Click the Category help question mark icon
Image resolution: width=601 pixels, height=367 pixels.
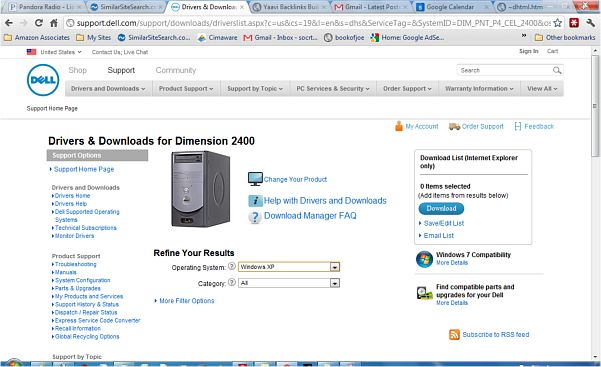[232, 282]
